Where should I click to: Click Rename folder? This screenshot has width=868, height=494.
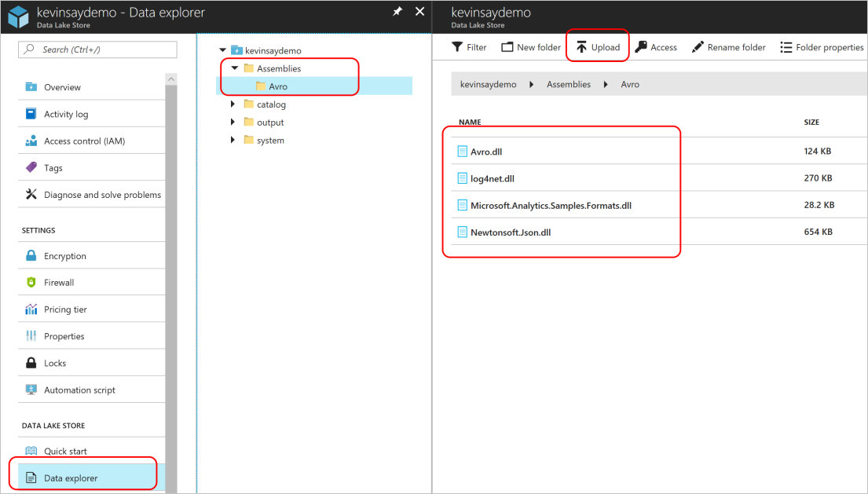coord(729,47)
